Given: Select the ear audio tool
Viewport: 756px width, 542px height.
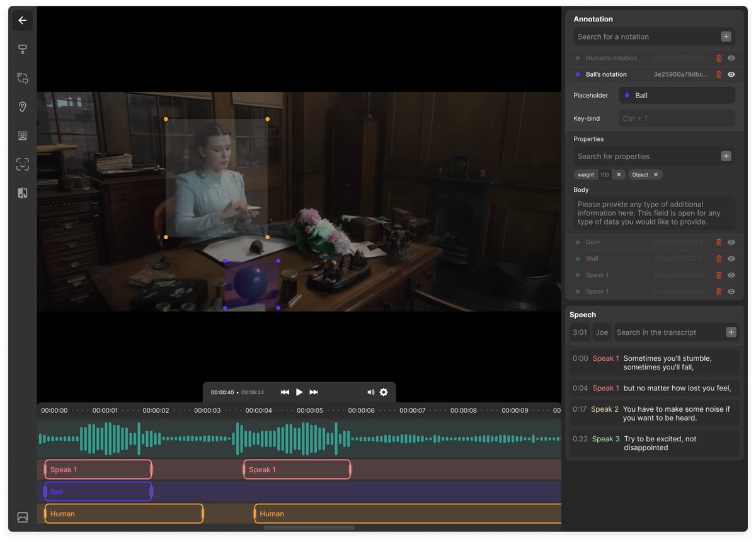Looking at the screenshot, I should pos(23,106).
